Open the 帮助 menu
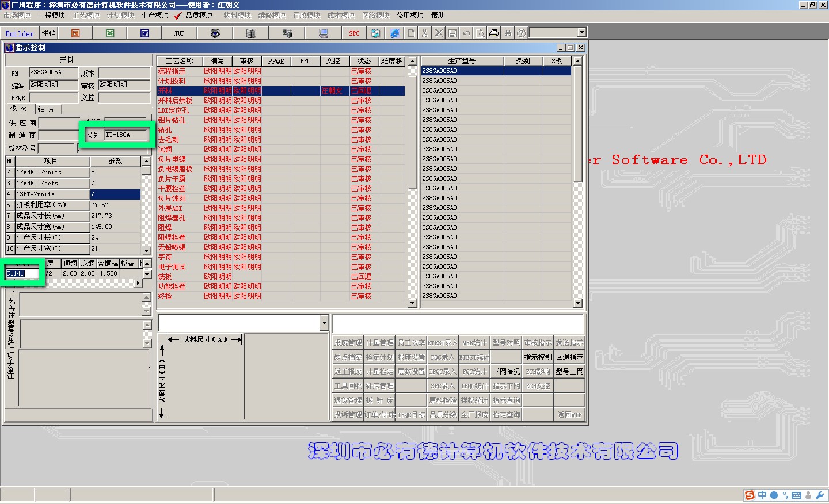The width and height of the screenshot is (829, 504). click(438, 16)
